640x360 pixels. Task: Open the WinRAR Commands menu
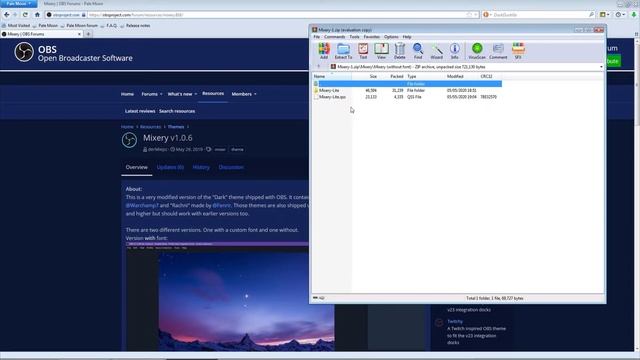334,37
